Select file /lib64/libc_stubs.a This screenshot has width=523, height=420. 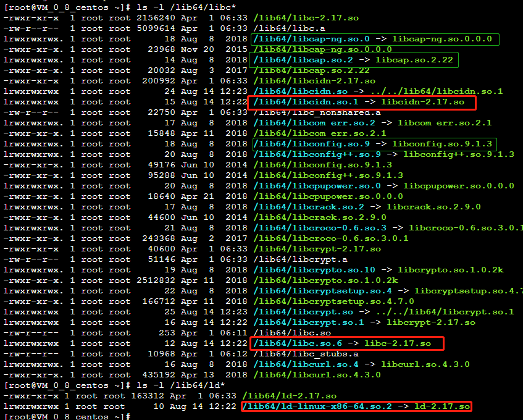[306, 354]
